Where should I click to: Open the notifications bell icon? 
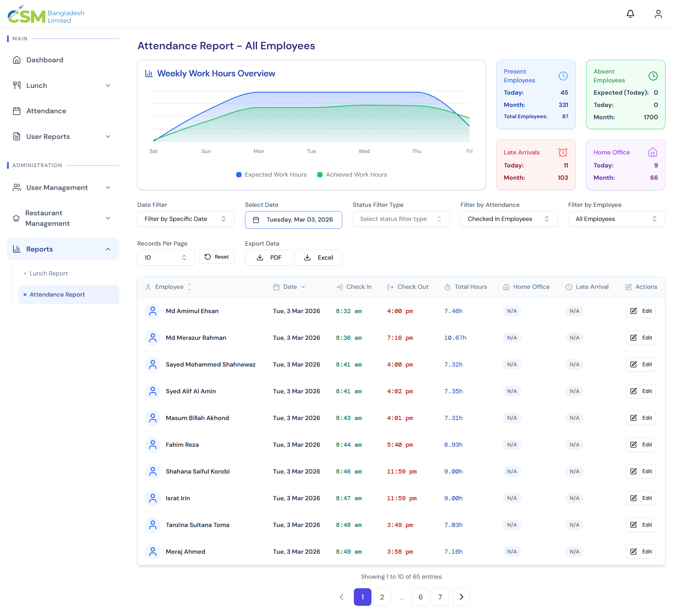pos(630,14)
